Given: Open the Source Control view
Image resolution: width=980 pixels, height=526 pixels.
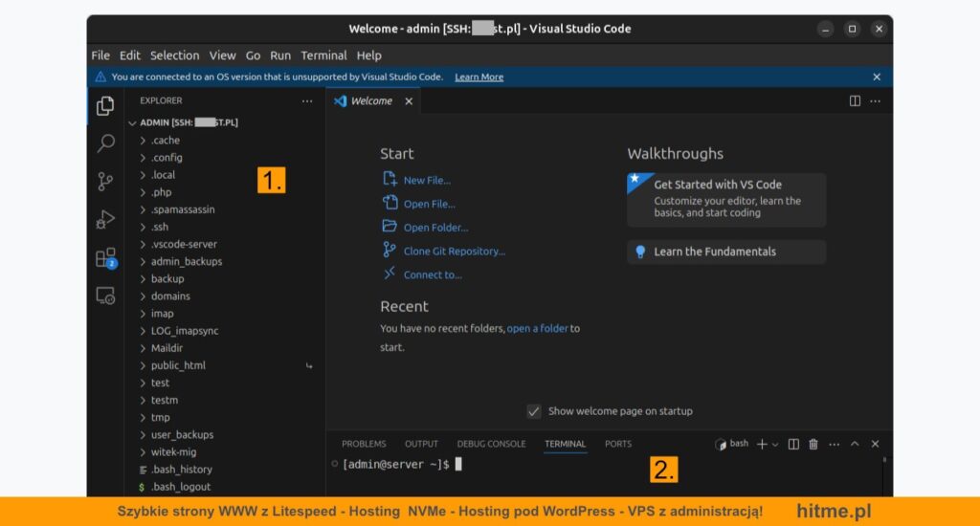Looking at the screenshot, I should 105,182.
